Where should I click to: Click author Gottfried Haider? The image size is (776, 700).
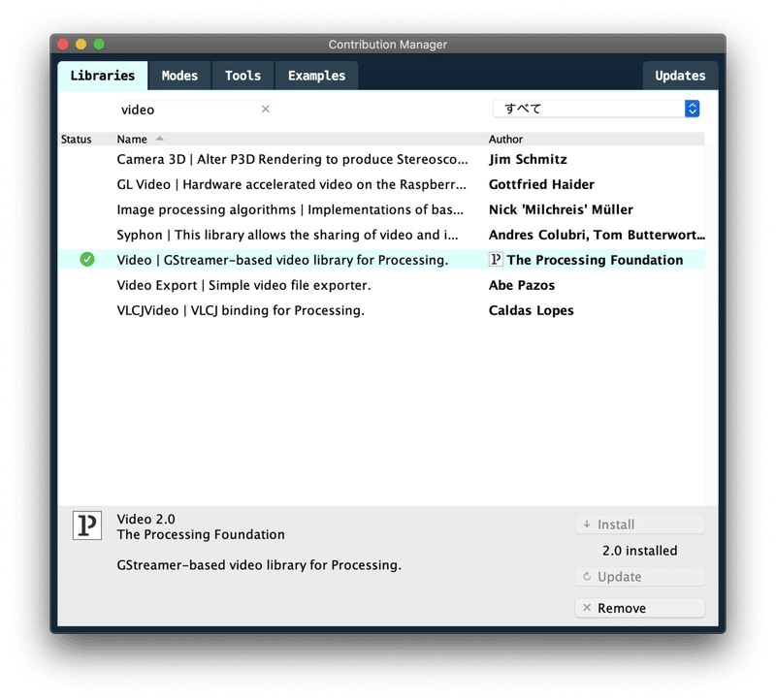pyautogui.click(x=541, y=184)
